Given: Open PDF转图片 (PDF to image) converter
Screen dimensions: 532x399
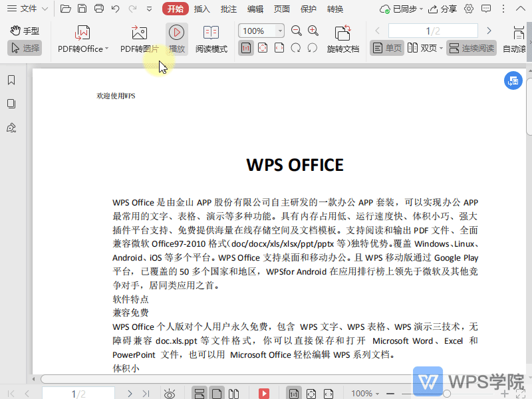Looking at the screenshot, I should 138,38.
